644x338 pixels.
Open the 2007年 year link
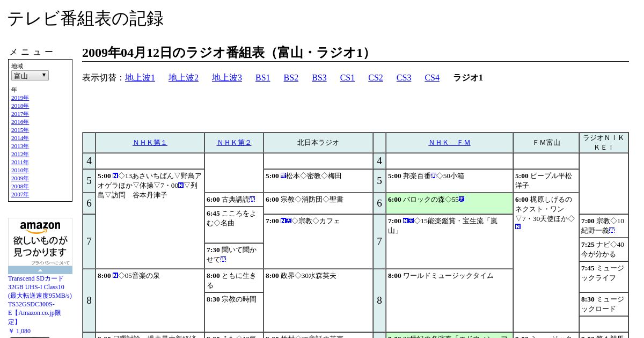pos(20,194)
